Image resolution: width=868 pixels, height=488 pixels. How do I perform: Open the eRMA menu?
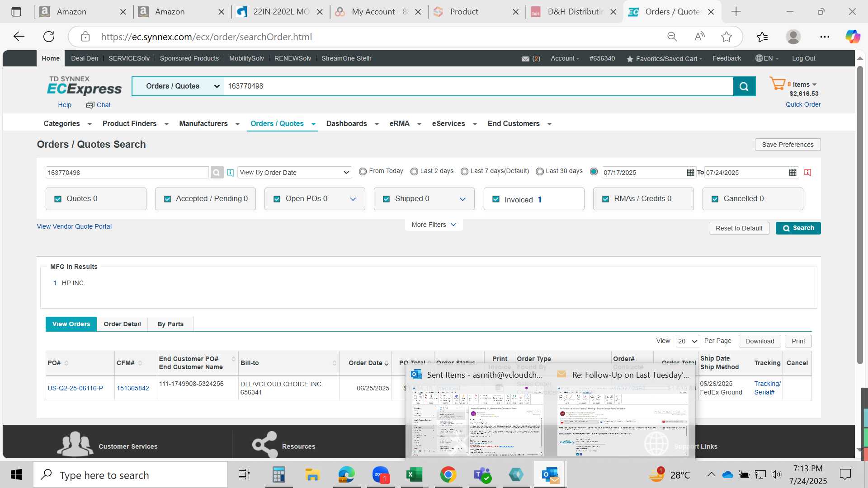[x=406, y=124]
